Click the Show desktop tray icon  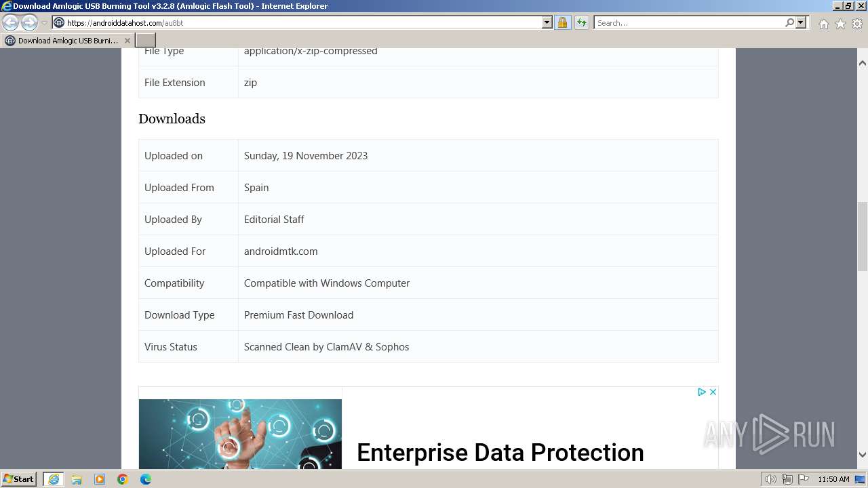coord(861,479)
